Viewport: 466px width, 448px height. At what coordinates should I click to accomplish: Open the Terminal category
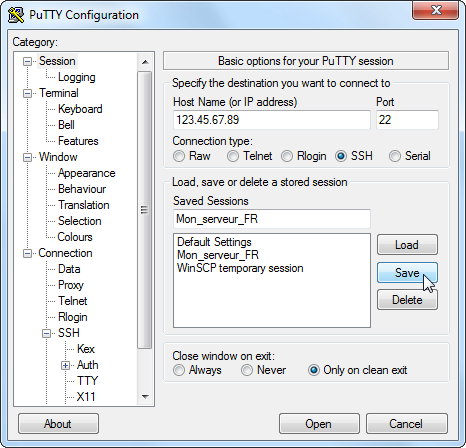point(59,93)
